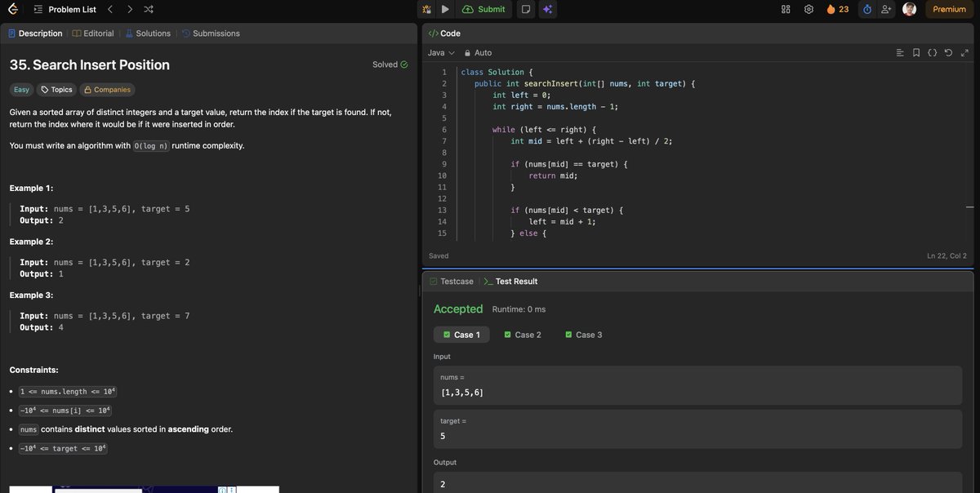The image size is (980, 493).
Task: Switch to the Submissions tab
Action: pos(211,33)
